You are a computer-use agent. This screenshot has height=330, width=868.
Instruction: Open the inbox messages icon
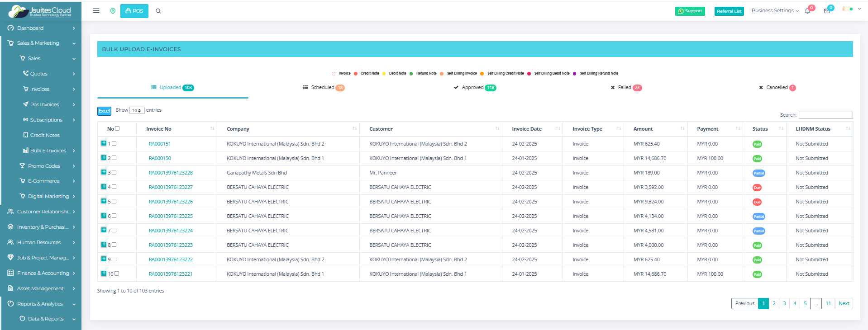pos(827,11)
